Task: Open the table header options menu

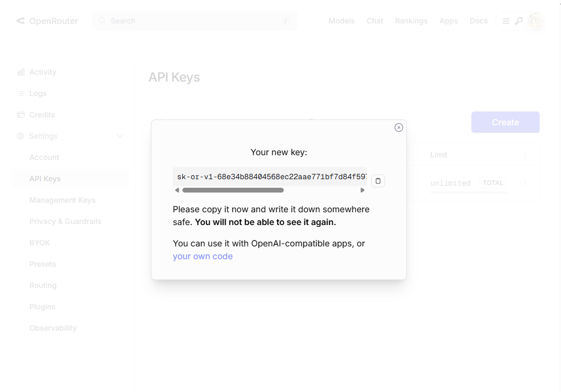Action: point(525,155)
